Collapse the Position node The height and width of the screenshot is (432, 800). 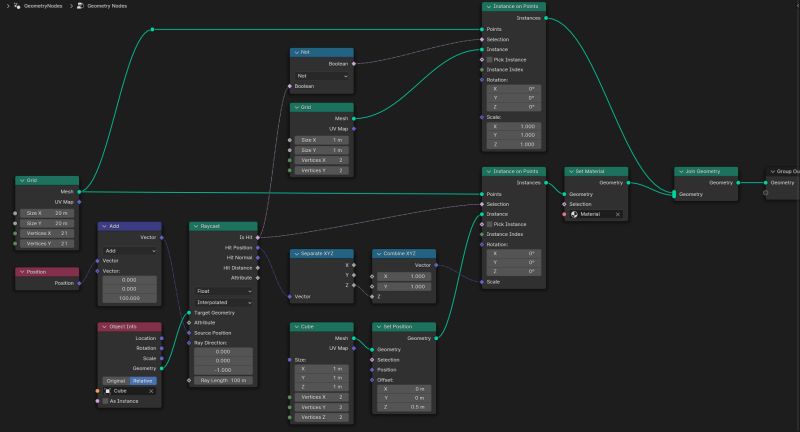[x=22, y=272]
